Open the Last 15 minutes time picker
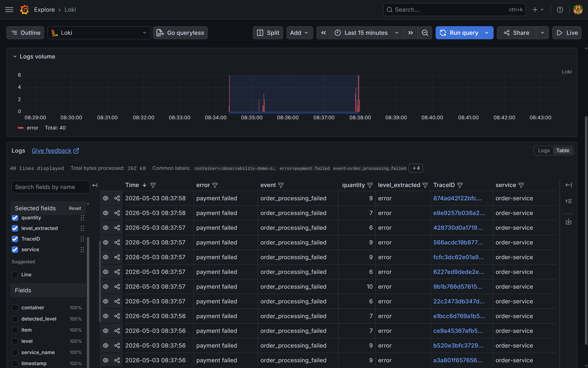 click(x=367, y=33)
